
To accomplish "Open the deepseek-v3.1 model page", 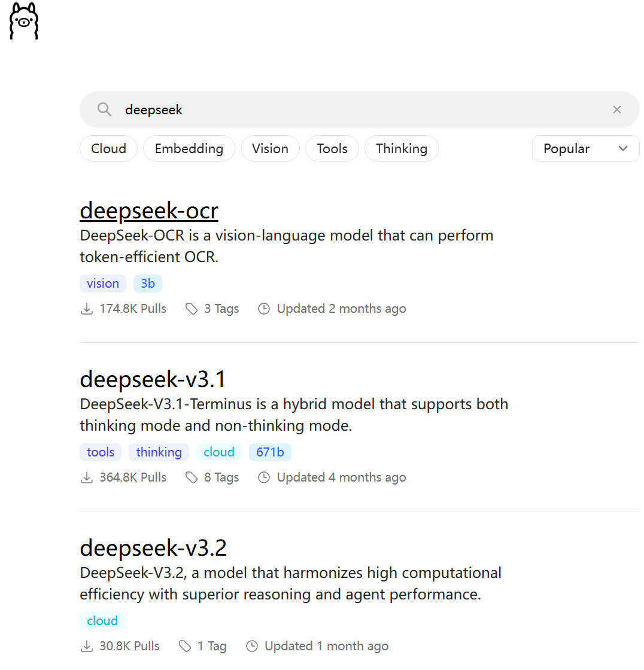I will tap(153, 379).
